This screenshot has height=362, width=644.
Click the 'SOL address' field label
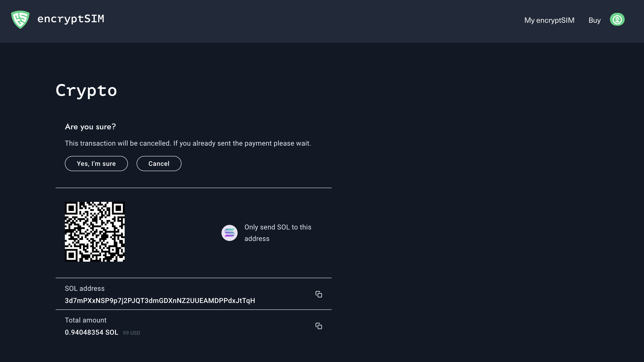click(84, 288)
